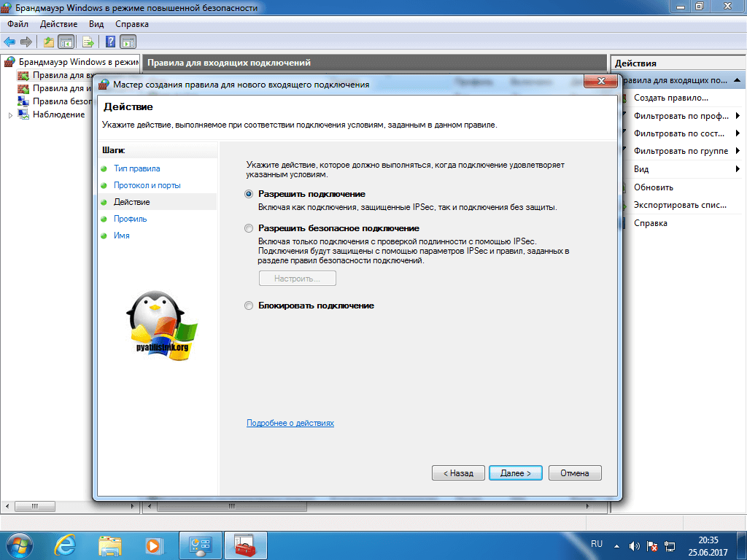Open the 'Справка' menu in menu bar
This screenshot has height=560, width=747.
[131, 24]
